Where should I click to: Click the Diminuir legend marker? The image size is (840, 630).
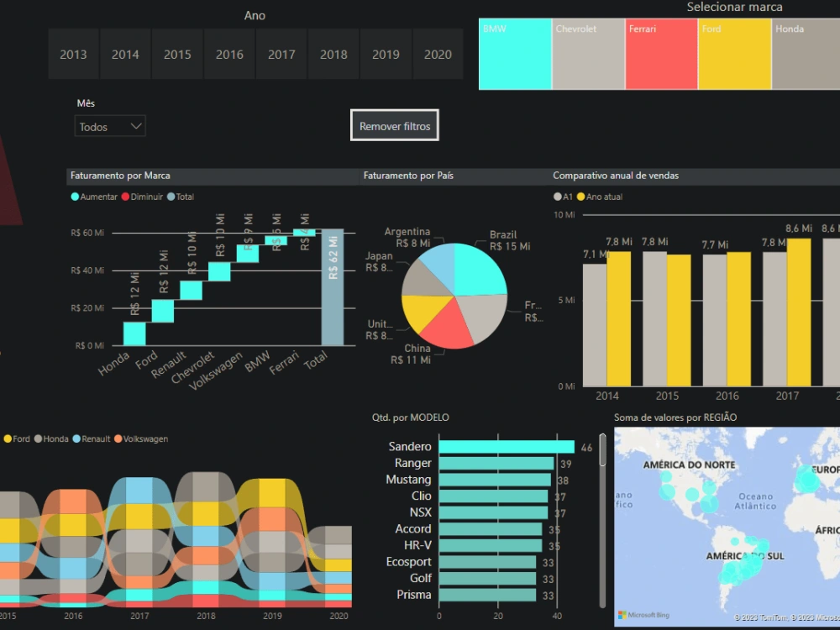click(125, 197)
